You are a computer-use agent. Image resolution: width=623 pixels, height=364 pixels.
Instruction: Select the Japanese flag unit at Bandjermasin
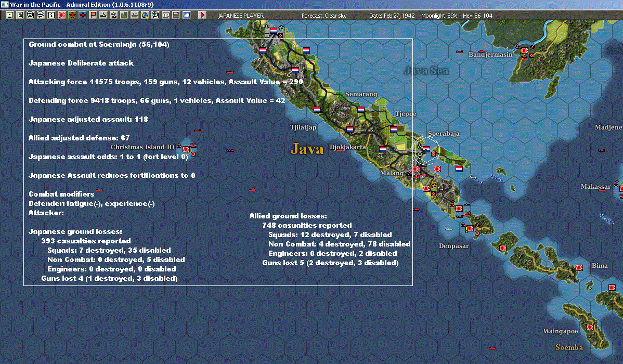[x=525, y=50]
